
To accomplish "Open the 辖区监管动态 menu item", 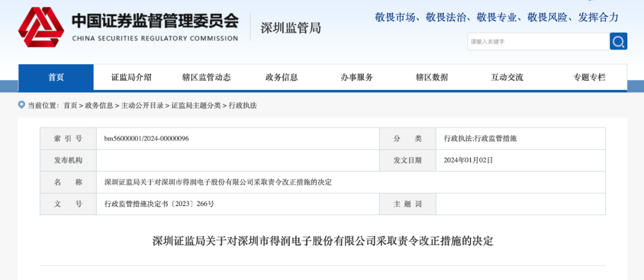I will 206,77.
